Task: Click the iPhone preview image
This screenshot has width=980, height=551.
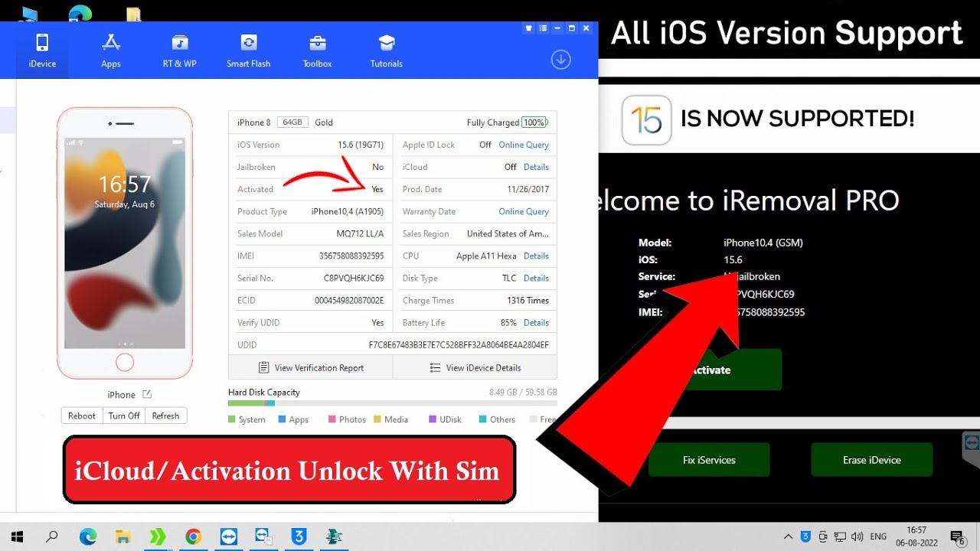Action: (x=125, y=243)
